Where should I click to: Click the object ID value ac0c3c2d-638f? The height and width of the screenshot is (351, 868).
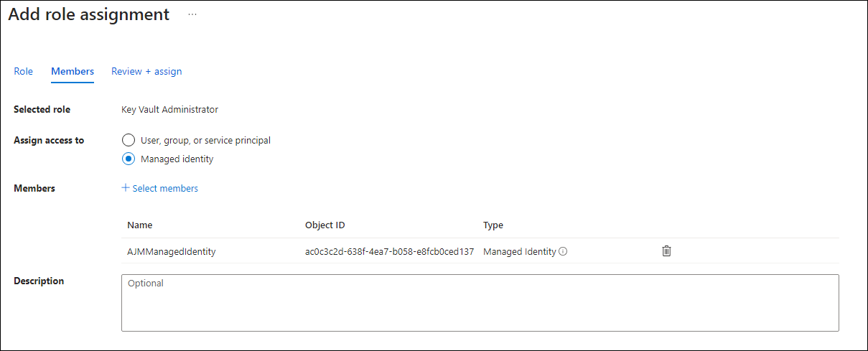click(x=389, y=252)
